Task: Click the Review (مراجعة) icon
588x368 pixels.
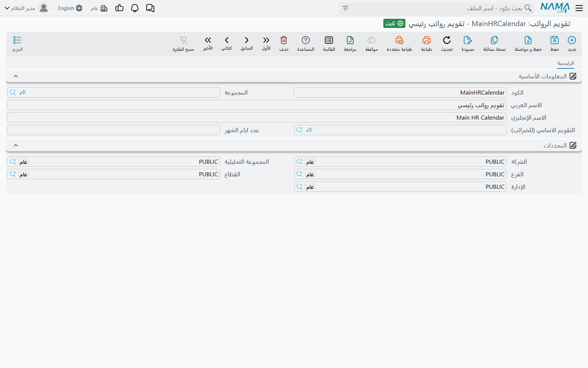Action: 350,40
